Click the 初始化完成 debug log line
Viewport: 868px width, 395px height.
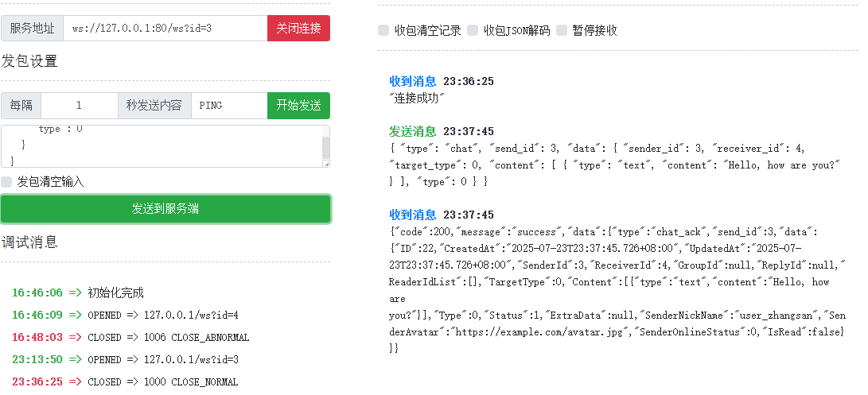116,293
